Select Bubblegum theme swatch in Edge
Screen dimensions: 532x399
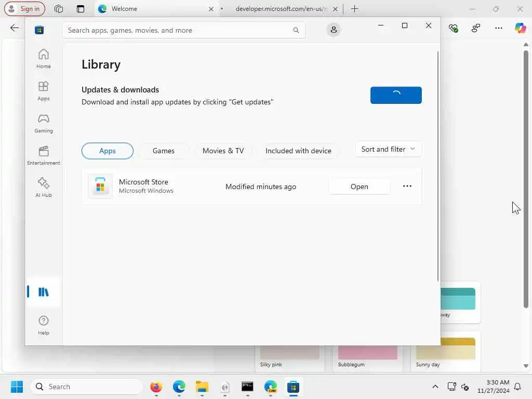(368, 358)
